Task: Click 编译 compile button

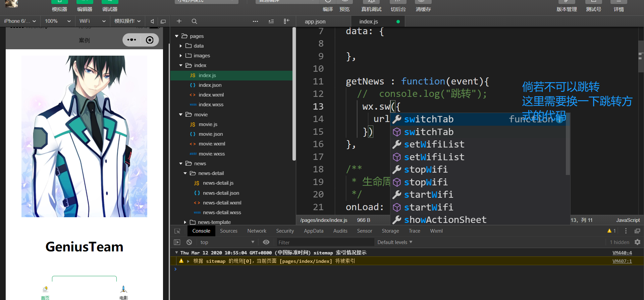Action: pos(328,6)
